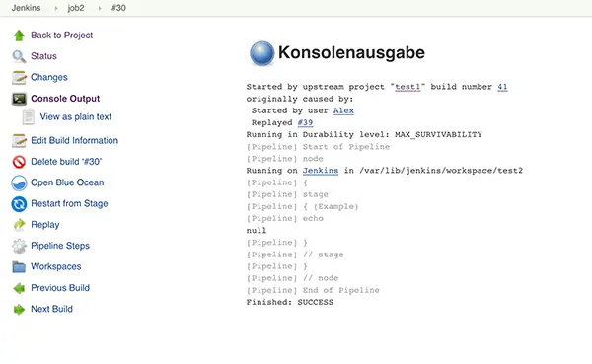This screenshot has height=364, width=592.
Task: View console as plain text
Action: pyautogui.click(x=76, y=117)
